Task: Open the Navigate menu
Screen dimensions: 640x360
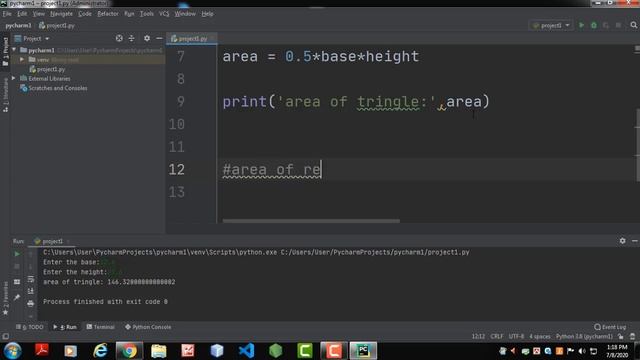Action: [61, 14]
